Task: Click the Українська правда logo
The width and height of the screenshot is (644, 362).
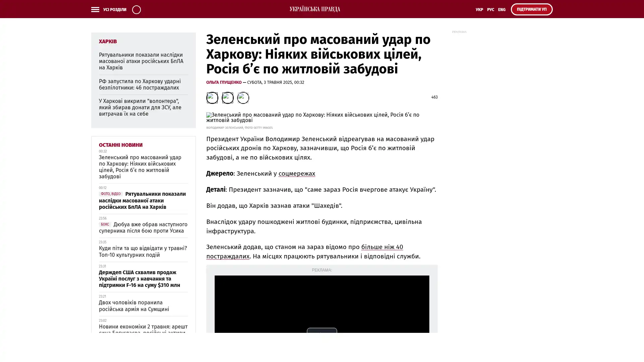Action: (315, 9)
